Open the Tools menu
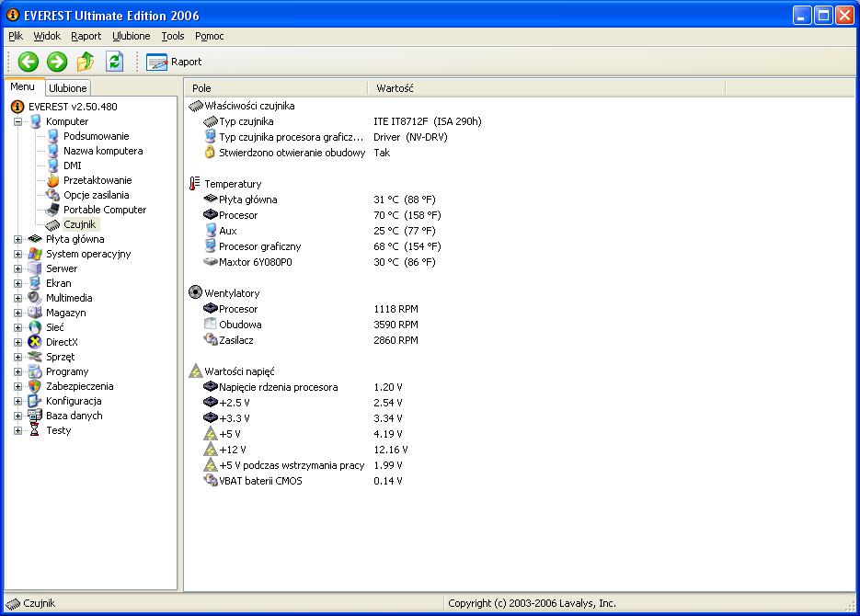The width and height of the screenshot is (860, 616). (x=172, y=36)
